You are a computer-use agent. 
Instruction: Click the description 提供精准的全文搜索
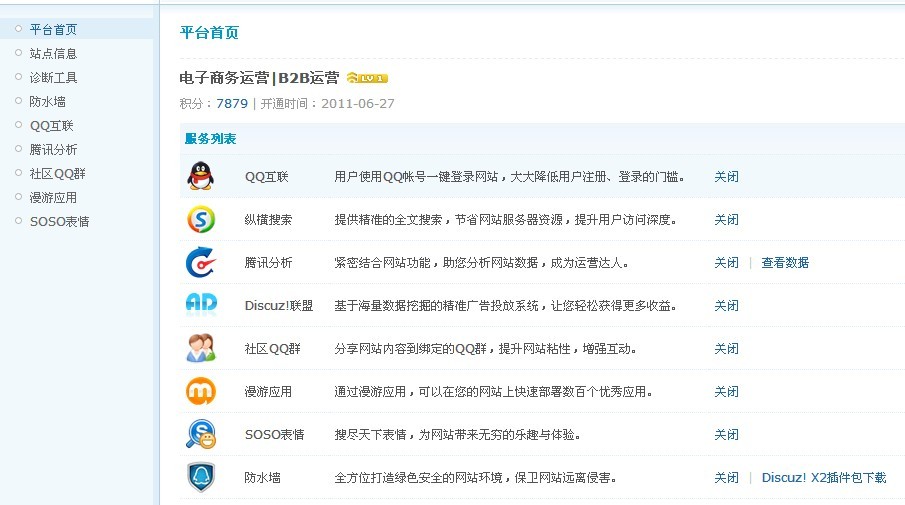[x=505, y=219]
